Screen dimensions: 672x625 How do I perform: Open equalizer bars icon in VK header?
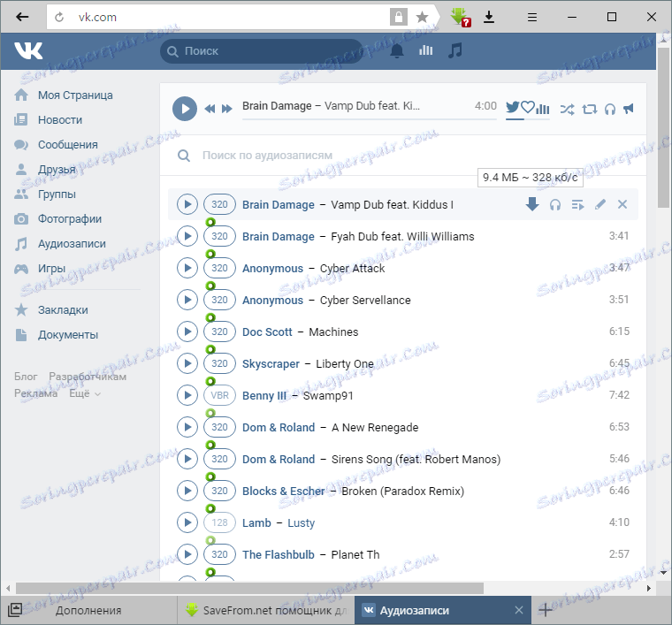pyautogui.click(x=425, y=50)
